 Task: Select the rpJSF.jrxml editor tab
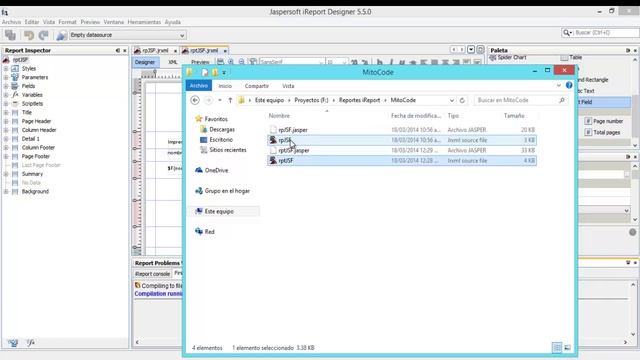click(156, 51)
